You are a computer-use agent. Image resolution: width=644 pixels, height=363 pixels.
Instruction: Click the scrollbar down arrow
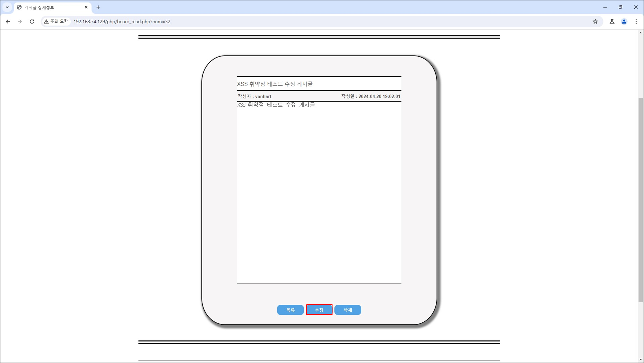click(x=641, y=360)
